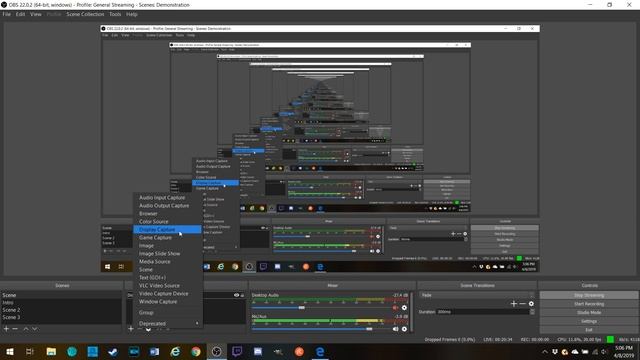Toggle source visibility eye icon
640x360 pixels.
236,295
